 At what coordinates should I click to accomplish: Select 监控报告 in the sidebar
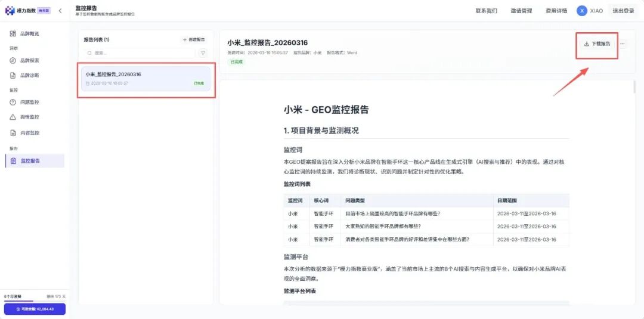pyautogui.click(x=35, y=161)
